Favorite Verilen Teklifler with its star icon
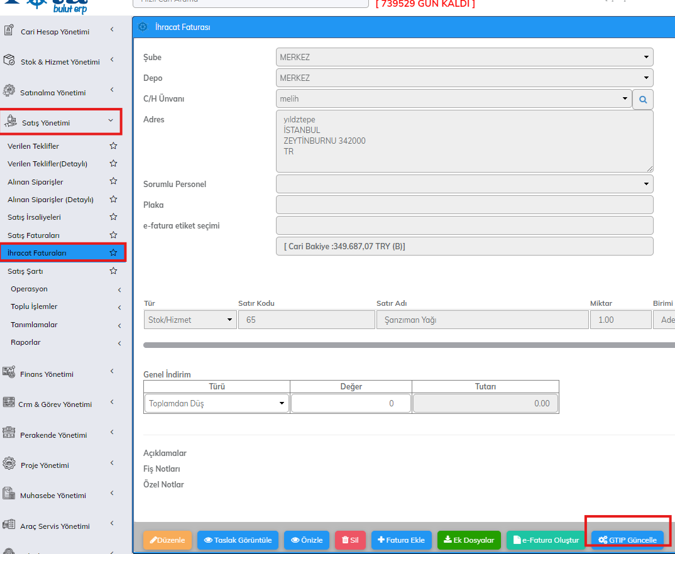Viewport: 683px width, 572px height. [113, 146]
